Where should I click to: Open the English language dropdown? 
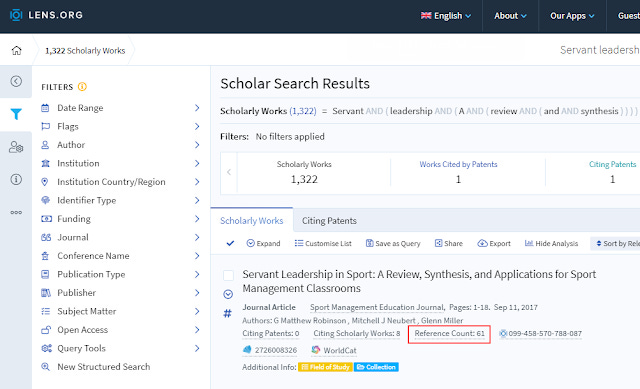pyautogui.click(x=446, y=16)
